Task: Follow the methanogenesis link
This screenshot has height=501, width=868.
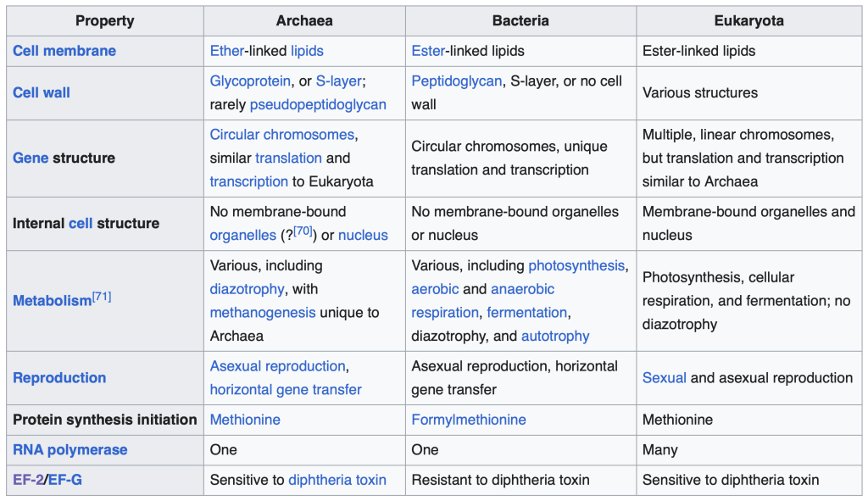Action: pos(268,313)
